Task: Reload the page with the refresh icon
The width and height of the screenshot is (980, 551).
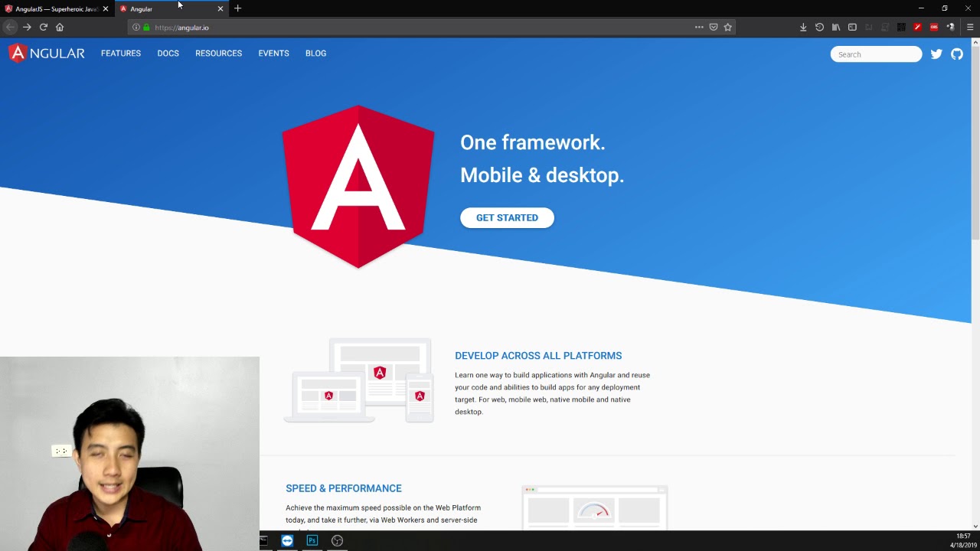Action: click(44, 27)
